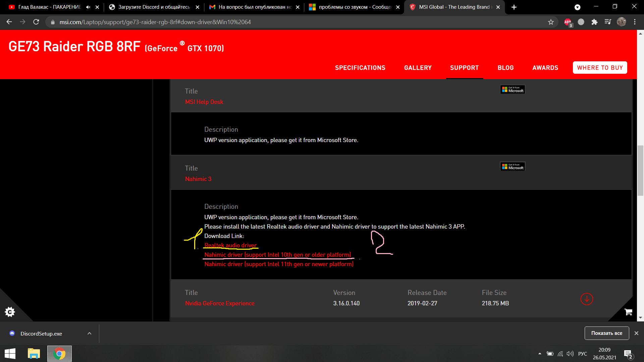Open the volume speaker tray icon
The height and width of the screenshot is (362, 644).
coord(570,354)
